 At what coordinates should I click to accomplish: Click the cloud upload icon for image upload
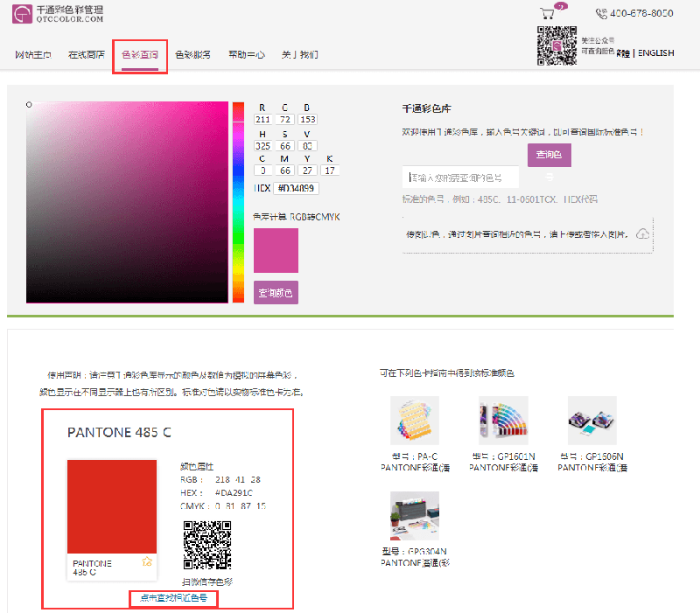[642, 233]
